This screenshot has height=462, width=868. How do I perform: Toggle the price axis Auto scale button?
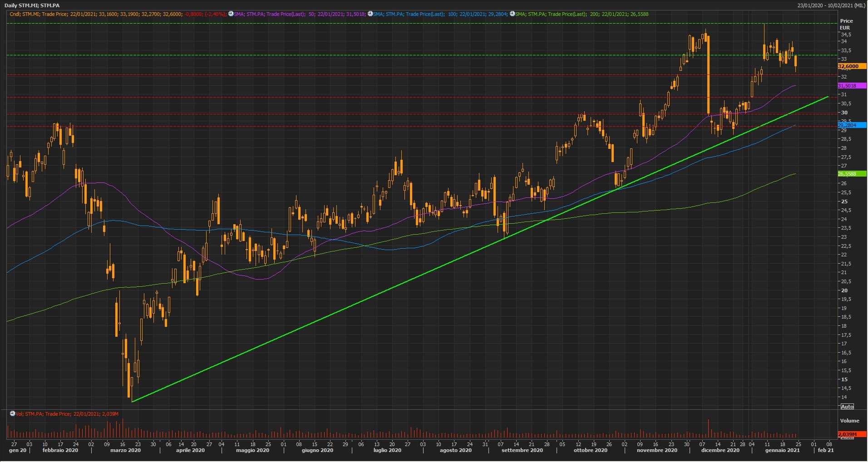(847, 407)
